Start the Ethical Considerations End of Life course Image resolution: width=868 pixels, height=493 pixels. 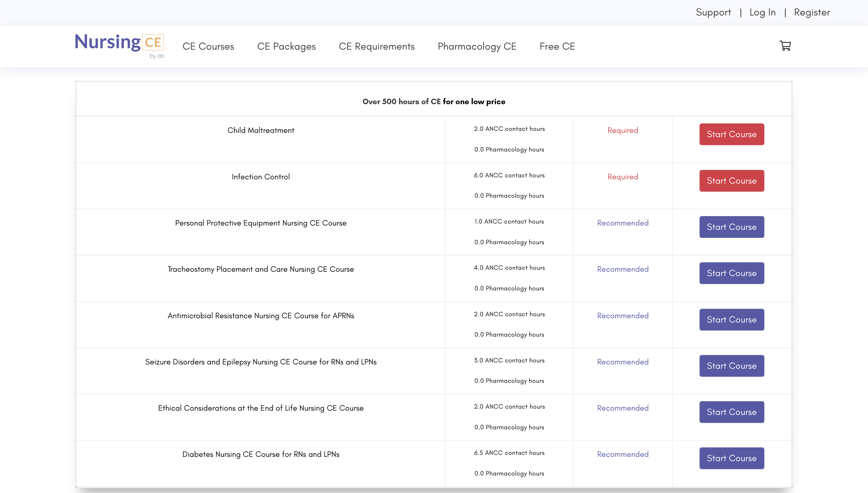coord(732,412)
